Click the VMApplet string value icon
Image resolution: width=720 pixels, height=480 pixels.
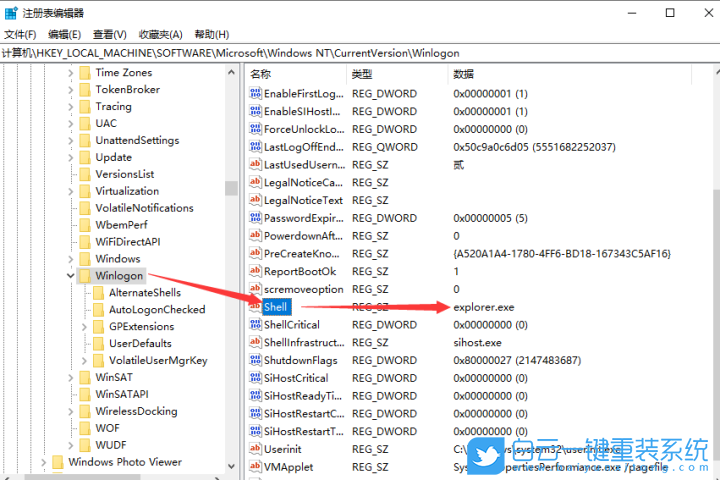tap(255, 467)
